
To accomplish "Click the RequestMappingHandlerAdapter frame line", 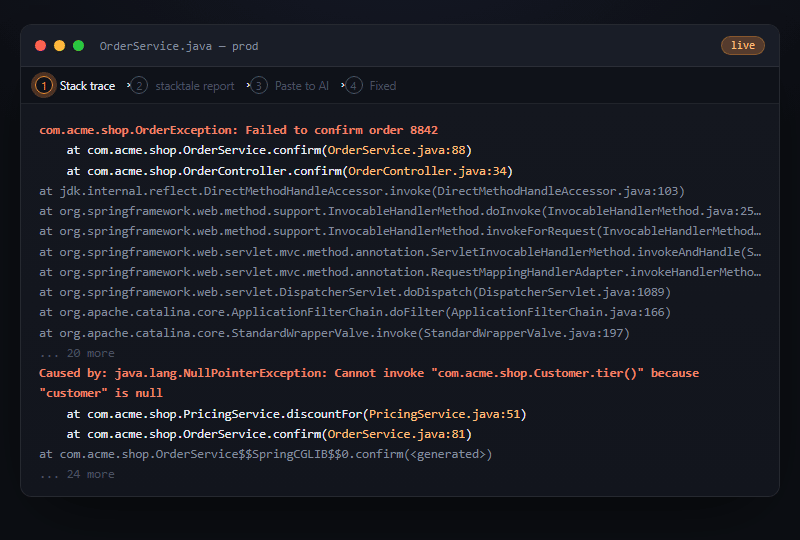I will tap(400, 272).
